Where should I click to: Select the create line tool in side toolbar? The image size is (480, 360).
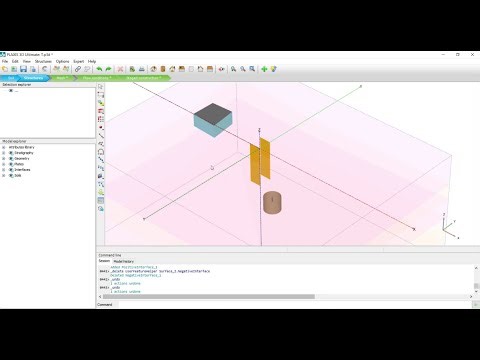coord(101,136)
